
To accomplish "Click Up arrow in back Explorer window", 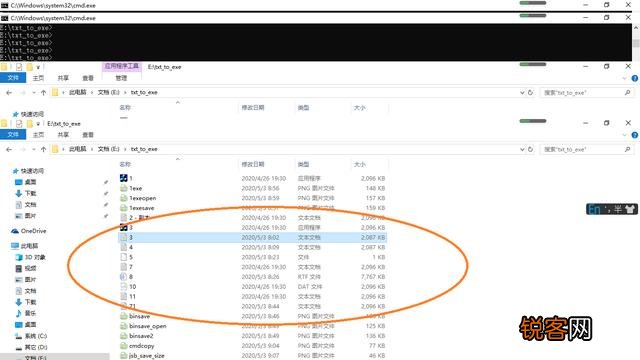I will coord(43,93).
